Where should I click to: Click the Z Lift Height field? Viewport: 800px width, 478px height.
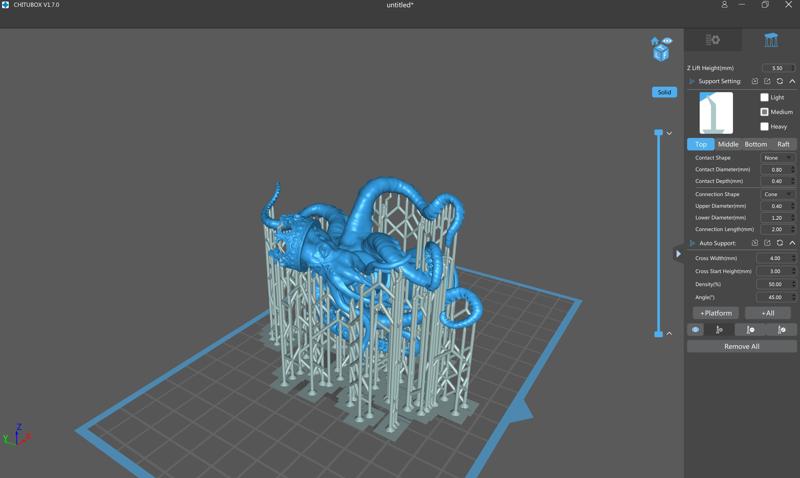[778, 68]
